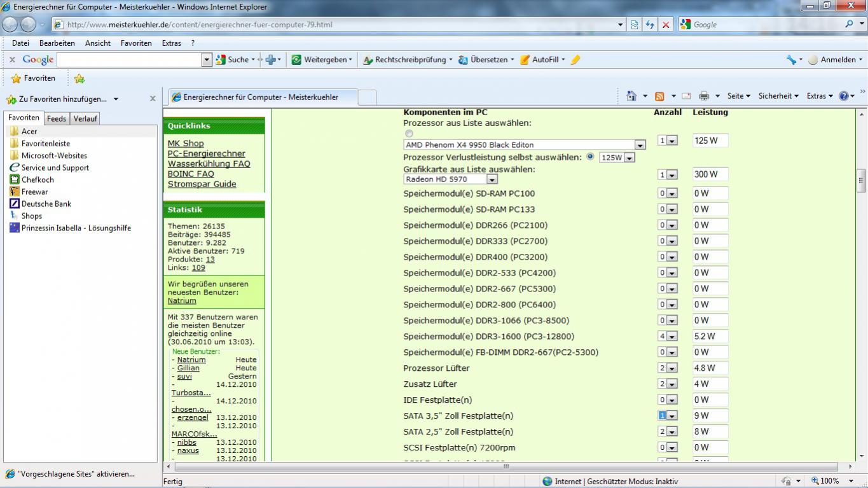Open Anzahl dropdown for Zusatz Lüfter
The height and width of the screenshot is (488, 868).
[667, 384]
